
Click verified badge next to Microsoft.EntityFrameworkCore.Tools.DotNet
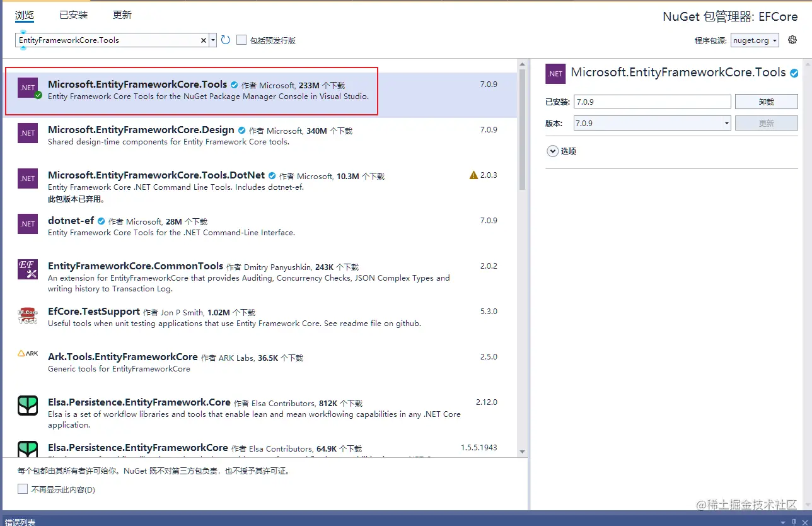tap(272, 175)
